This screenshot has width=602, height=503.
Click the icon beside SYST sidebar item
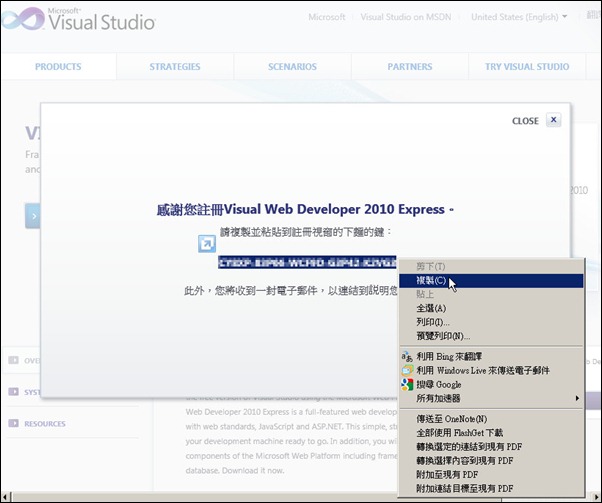click(x=13, y=392)
